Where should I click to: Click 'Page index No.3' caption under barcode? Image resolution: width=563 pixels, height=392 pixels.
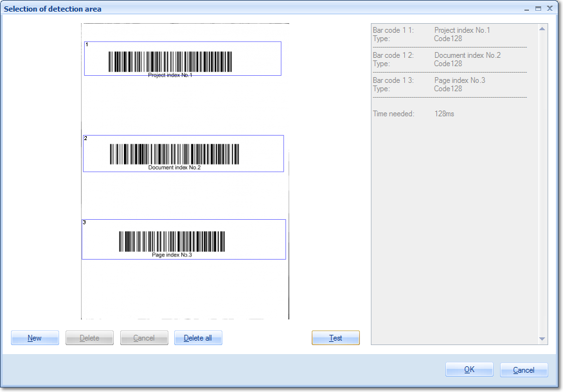[x=172, y=255]
